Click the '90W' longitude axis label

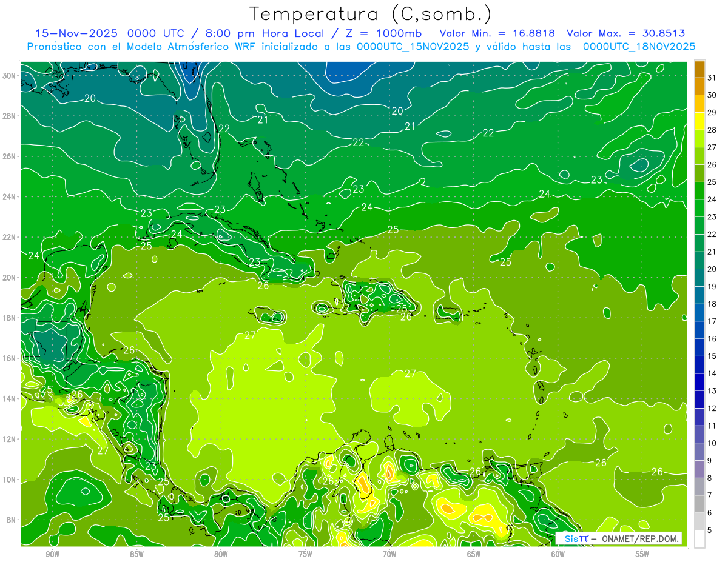point(53,555)
